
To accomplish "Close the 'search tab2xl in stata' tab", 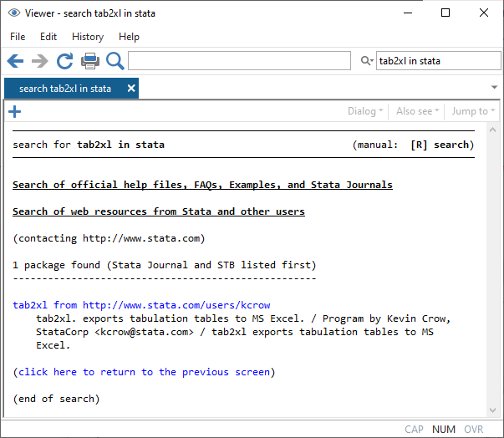I will (x=131, y=88).
